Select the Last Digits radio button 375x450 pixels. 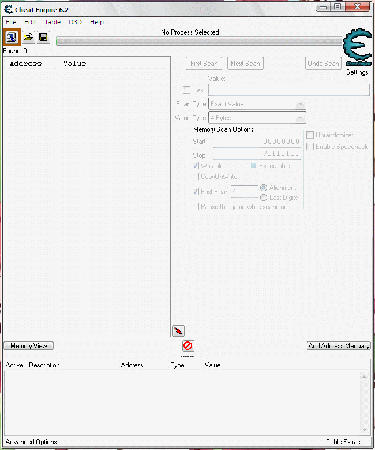point(263,198)
